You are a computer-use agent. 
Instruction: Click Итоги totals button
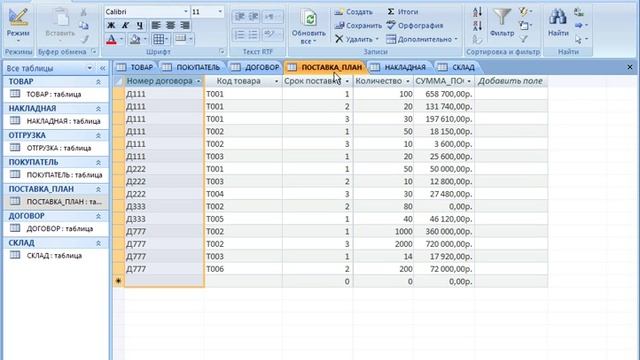[402, 12]
